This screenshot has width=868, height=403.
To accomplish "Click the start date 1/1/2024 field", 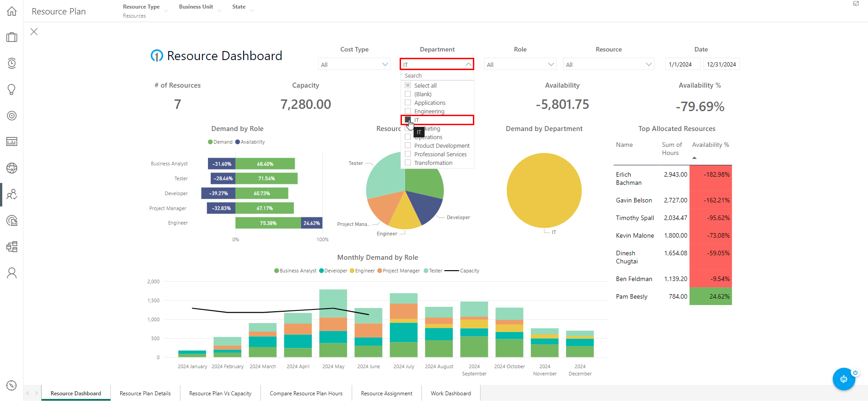I will (683, 65).
